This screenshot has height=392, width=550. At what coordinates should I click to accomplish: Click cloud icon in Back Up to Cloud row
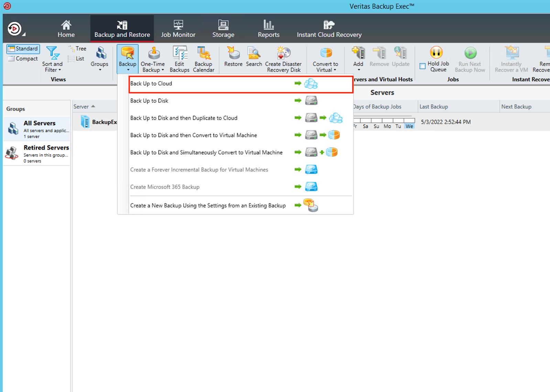[311, 83]
